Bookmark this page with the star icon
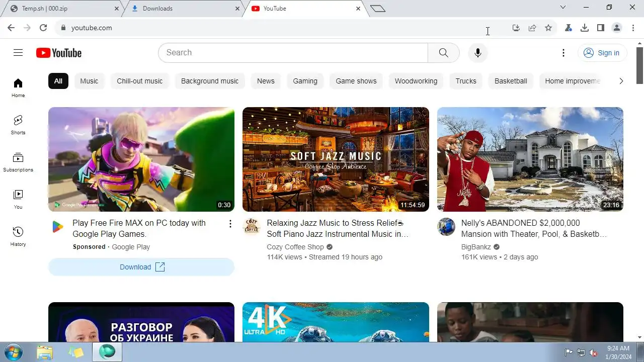 coord(548,28)
